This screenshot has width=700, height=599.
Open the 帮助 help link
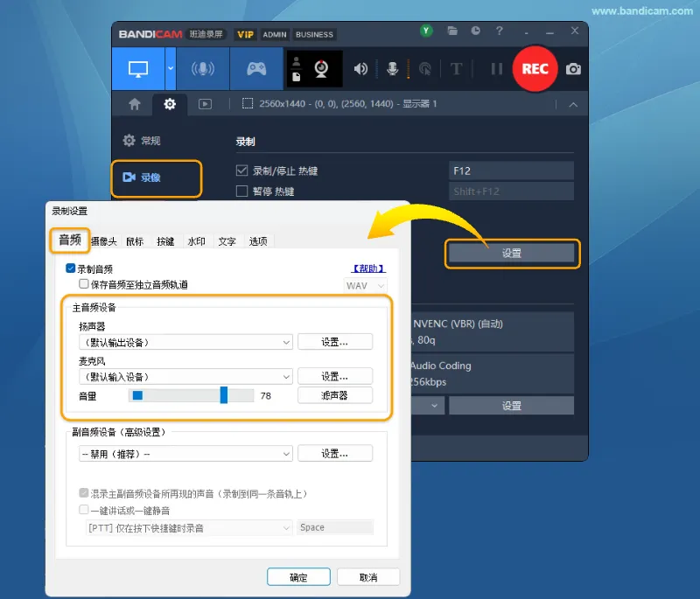coord(368,268)
